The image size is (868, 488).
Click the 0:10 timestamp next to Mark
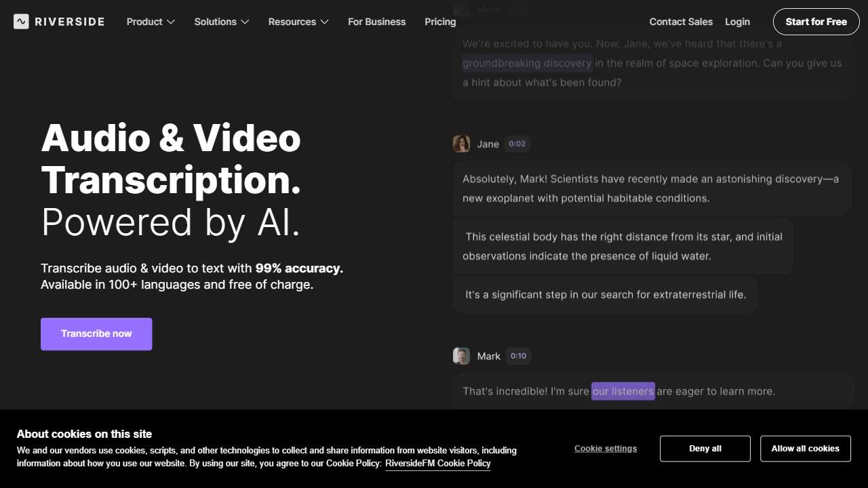[x=518, y=356]
